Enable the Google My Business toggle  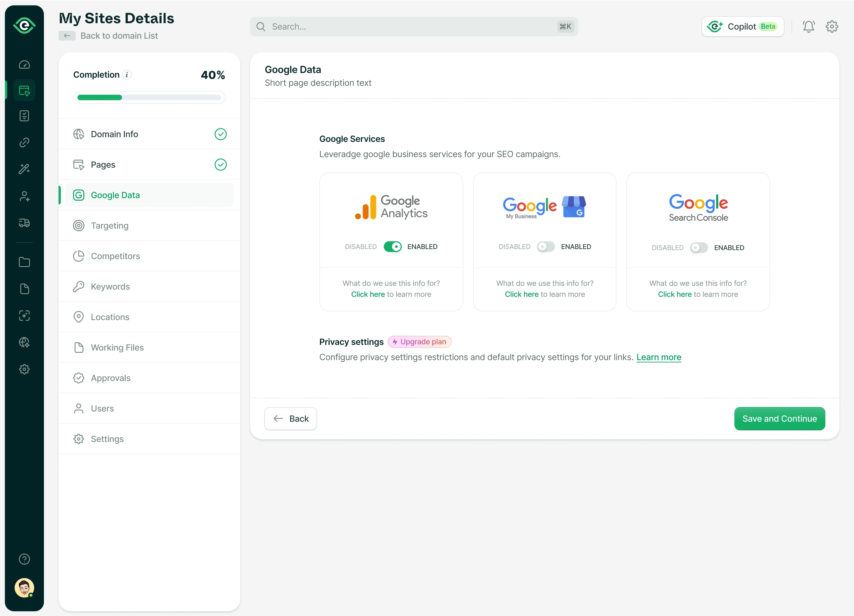point(546,247)
